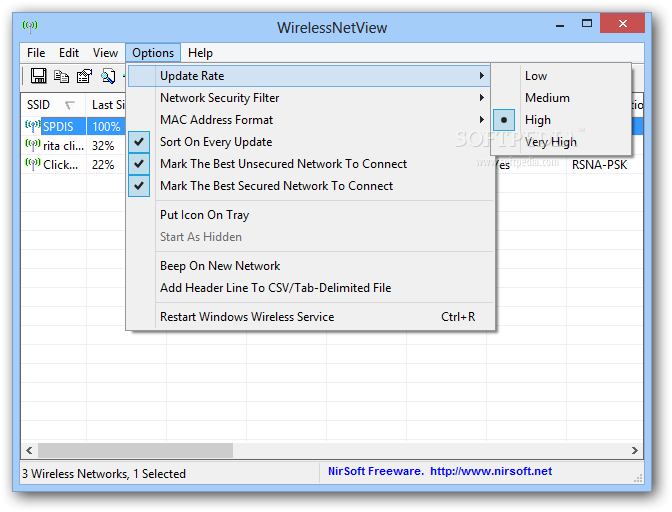Uncheck Mark The Best Unsecured Network To Connect
The image size is (672, 512).
[x=139, y=164]
